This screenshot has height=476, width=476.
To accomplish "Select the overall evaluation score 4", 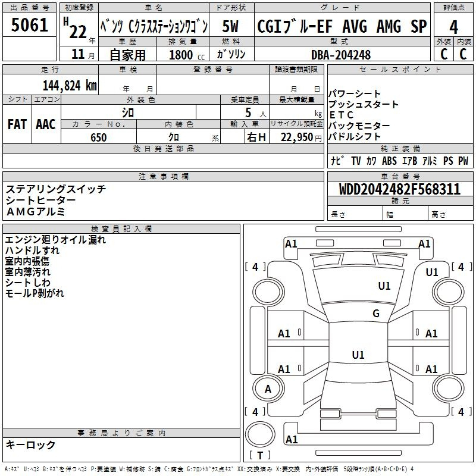I will pyautogui.click(x=453, y=27).
